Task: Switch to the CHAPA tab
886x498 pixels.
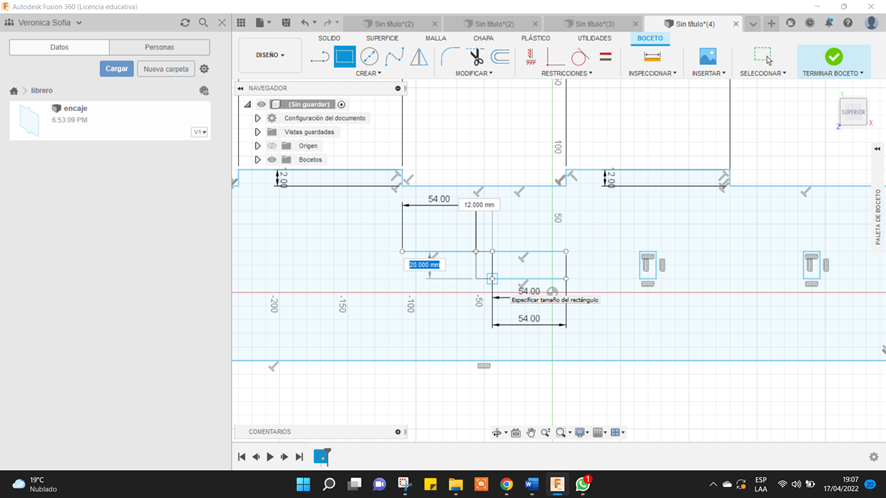Action: coord(483,38)
